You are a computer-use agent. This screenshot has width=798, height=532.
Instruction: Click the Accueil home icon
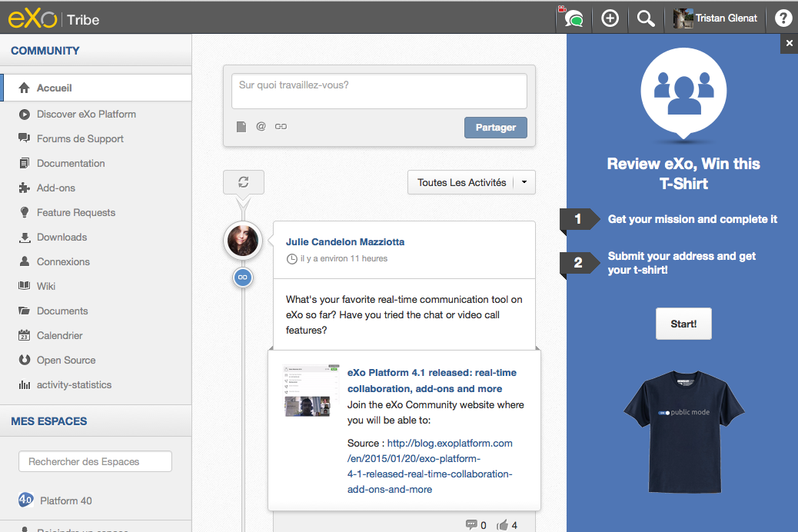coord(24,88)
